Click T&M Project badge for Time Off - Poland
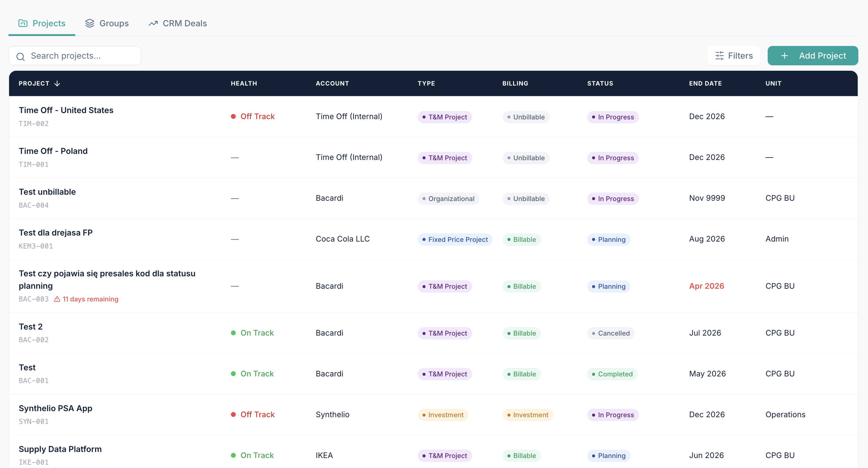This screenshot has height=468, width=868. [x=445, y=158]
